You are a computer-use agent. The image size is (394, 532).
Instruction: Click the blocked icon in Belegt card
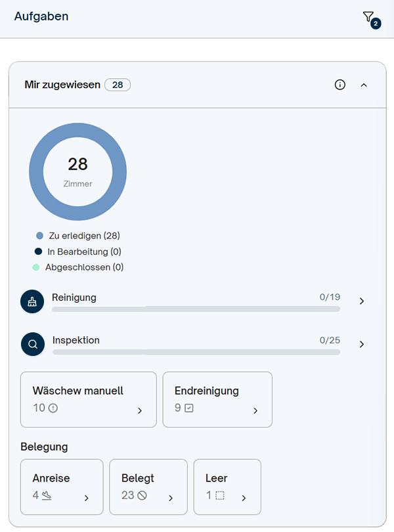(x=142, y=495)
